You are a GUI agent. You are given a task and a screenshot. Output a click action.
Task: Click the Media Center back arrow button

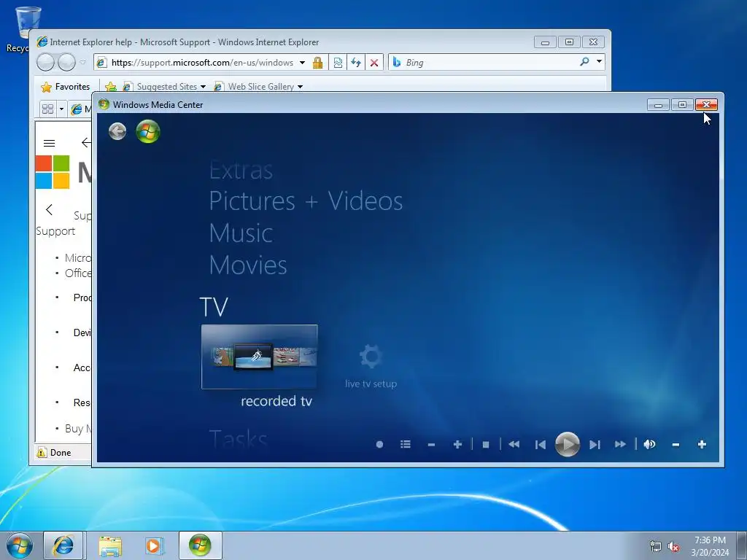pos(117,131)
